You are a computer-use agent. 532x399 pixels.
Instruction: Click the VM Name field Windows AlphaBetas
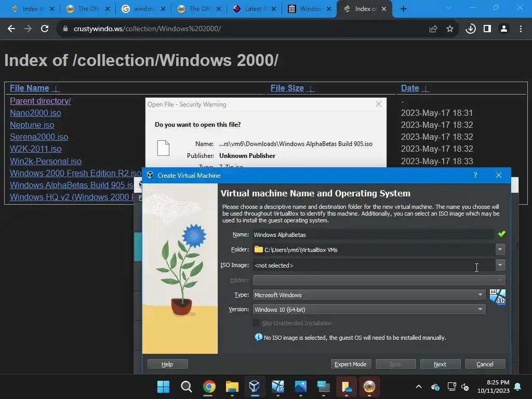pyautogui.click(x=373, y=234)
